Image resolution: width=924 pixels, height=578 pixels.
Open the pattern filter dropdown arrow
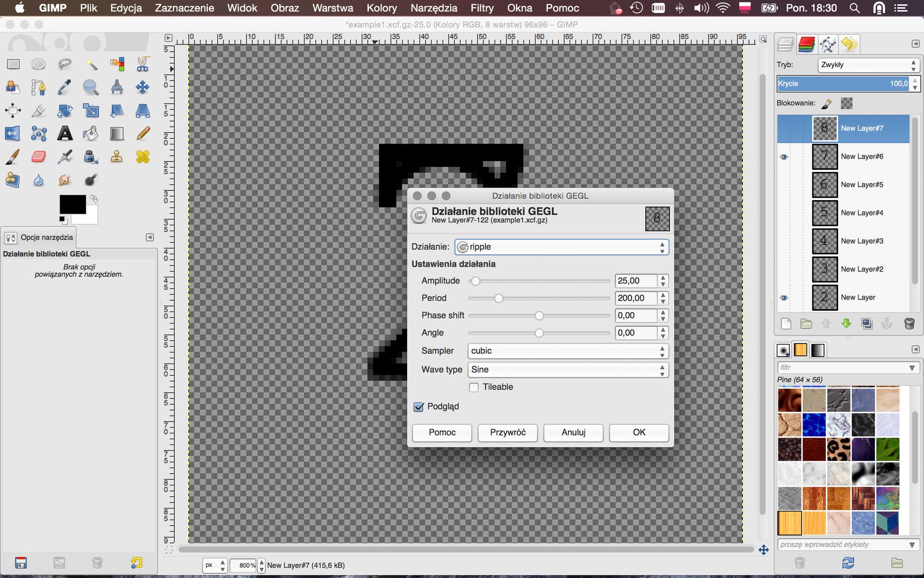(x=912, y=368)
